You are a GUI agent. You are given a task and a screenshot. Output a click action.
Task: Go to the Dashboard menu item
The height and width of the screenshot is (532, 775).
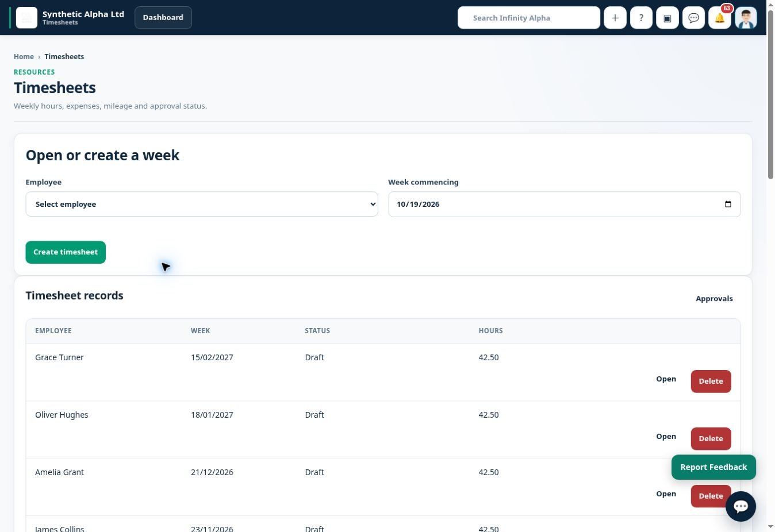pos(163,18)
